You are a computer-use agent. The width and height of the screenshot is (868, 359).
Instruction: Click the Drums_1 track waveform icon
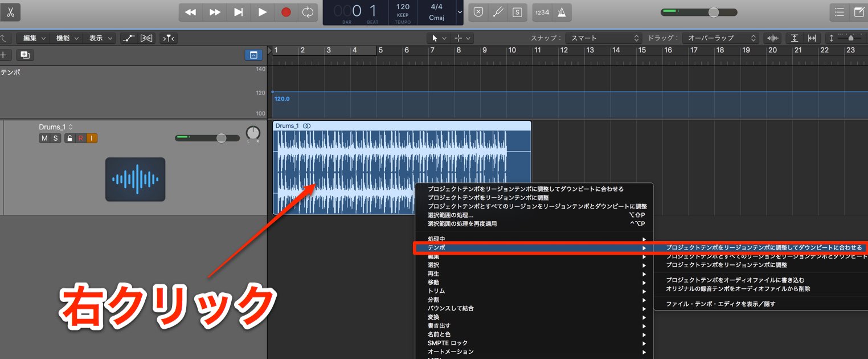136,179
